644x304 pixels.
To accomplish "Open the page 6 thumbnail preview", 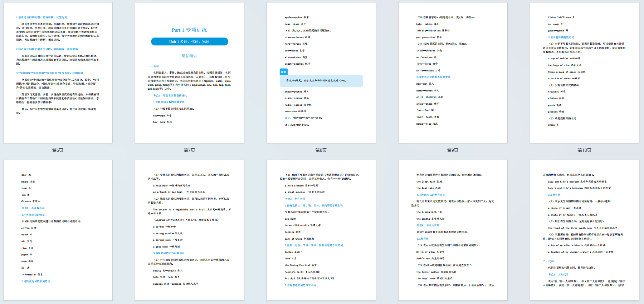I will pos(58,73).
